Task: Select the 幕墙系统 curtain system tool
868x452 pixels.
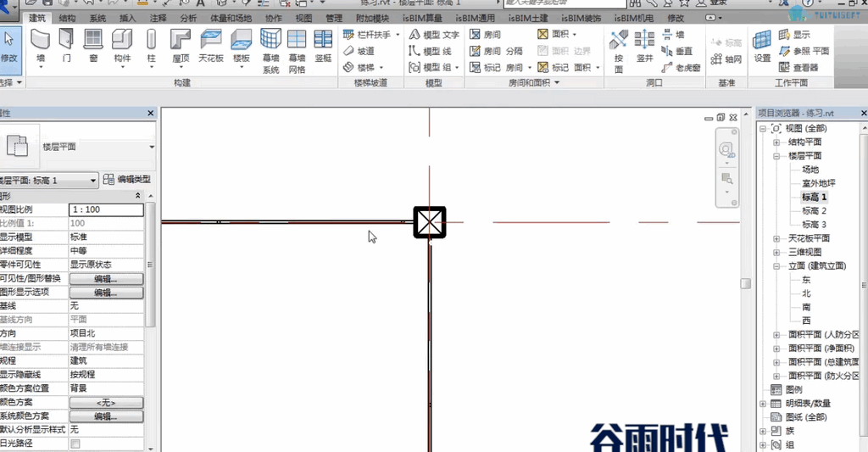Action: pos(270,52)
